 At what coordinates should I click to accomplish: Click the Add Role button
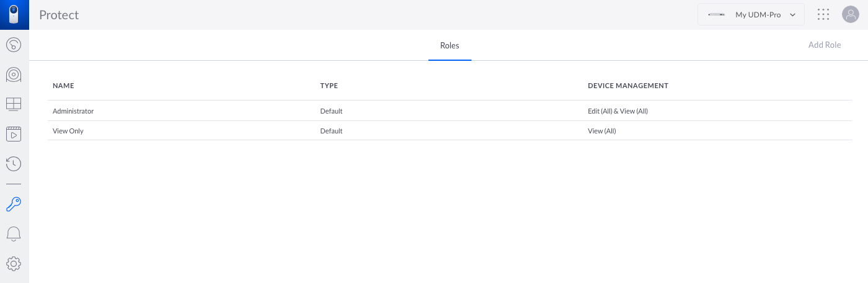click(x=825, y=45)
